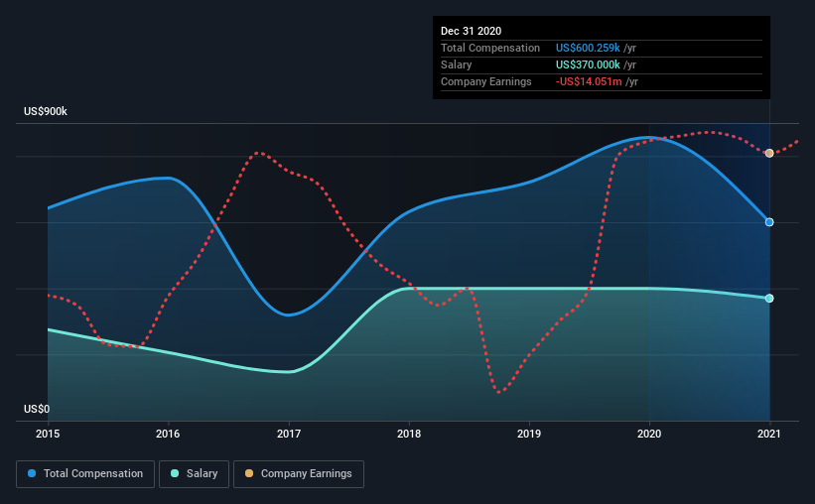Click the US$900k y-axis label
This screenshot has width=815, height=504.
coord(46,111)
